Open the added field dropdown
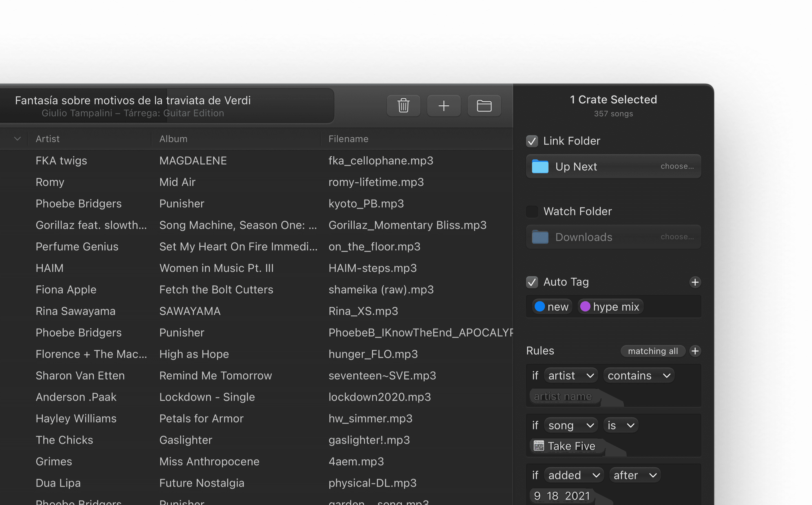Image resolution: width=812 pixels, height=505 pixels. [x=574, y=475]
